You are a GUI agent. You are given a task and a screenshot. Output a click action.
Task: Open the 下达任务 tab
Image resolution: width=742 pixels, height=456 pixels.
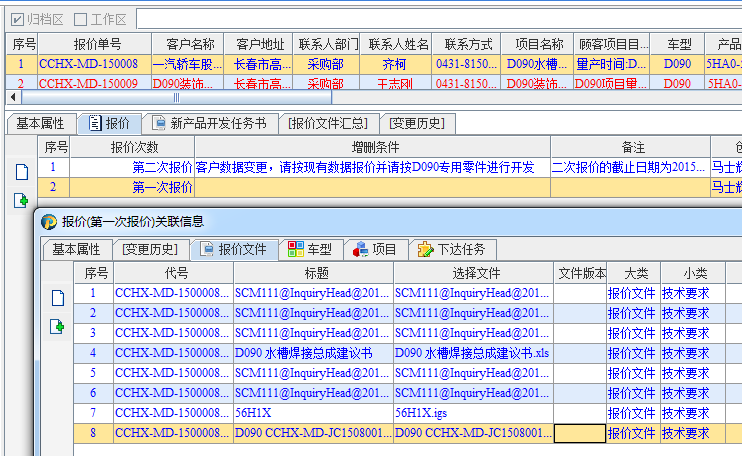(452, 249)
